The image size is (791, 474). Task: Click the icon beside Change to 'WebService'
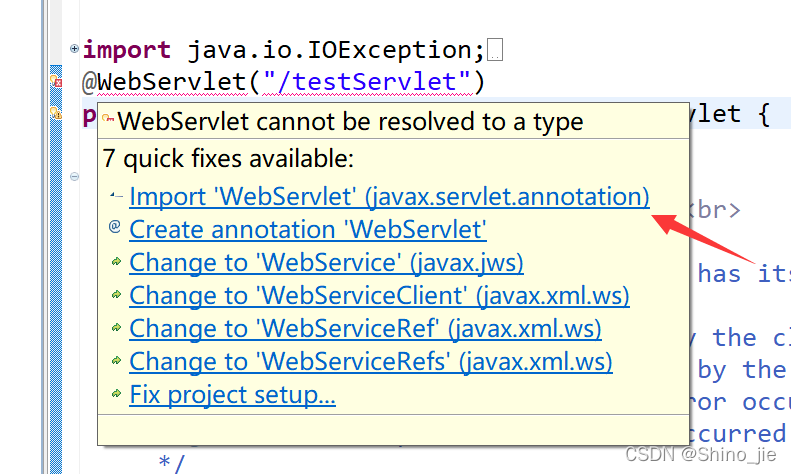(x=115, y=262)
